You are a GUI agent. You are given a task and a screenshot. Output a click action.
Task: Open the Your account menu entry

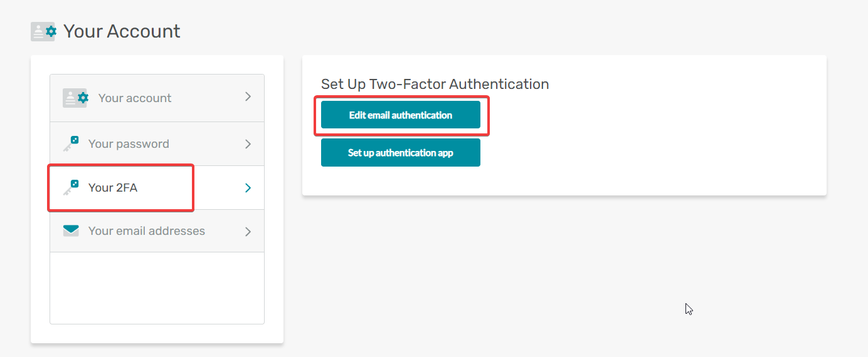tap(157, 98)
